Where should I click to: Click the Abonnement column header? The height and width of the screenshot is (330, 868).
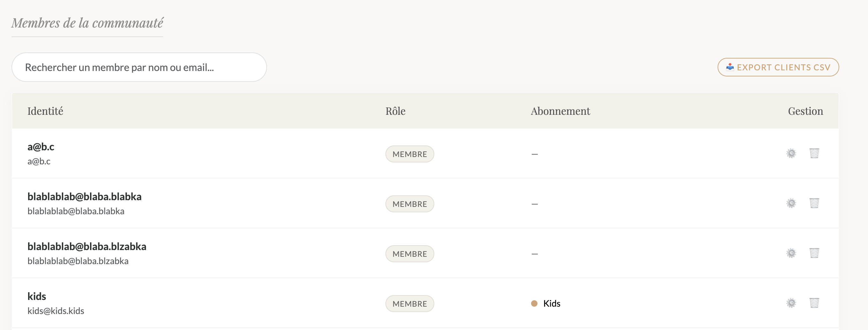point(560,111)
